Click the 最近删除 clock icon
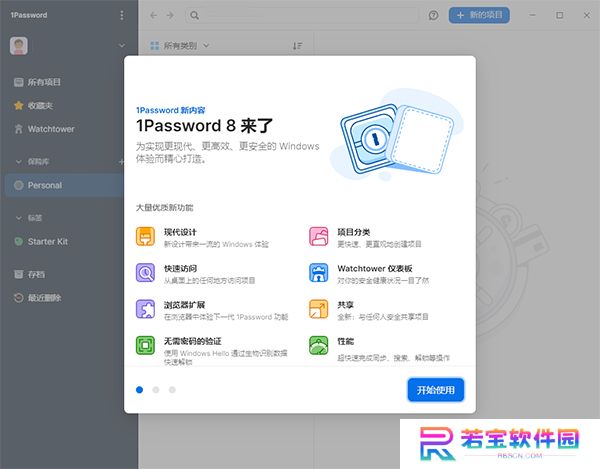Viewport: 600px width, 469px height. [x=18, y=298]
